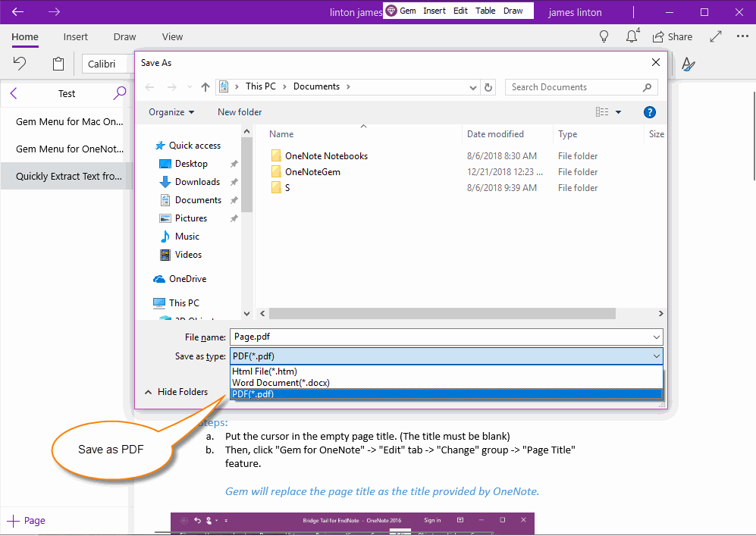Image resolution: width=756 pixels, height=536 pixels.
Task: Click the Calibri font name box
Action: pyautogui.click(x=108, y=64)
